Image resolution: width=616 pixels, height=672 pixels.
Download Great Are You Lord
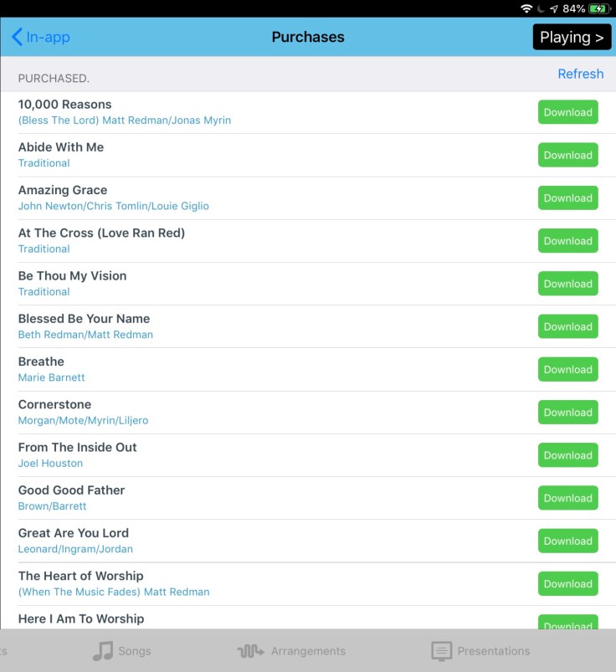(x=567, y=541)
